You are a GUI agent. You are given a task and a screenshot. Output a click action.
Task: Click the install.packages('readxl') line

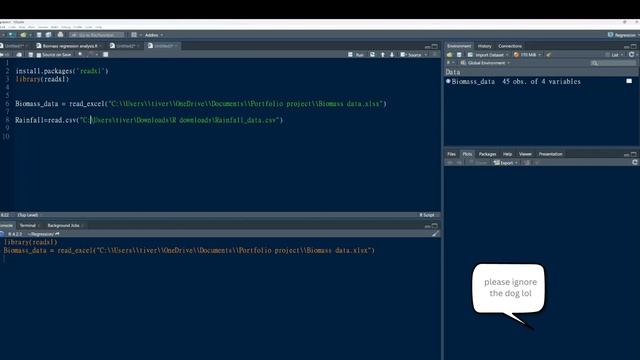(x=62, y=71)
